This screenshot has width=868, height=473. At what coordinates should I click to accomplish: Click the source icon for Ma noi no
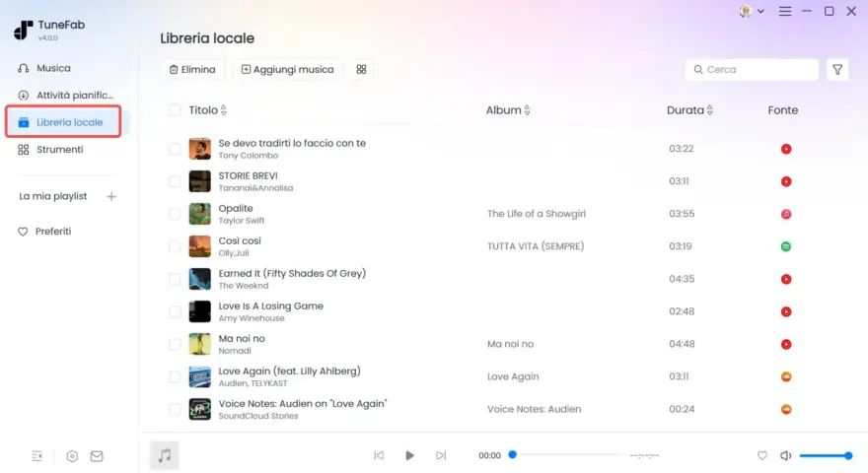(786, 344)
